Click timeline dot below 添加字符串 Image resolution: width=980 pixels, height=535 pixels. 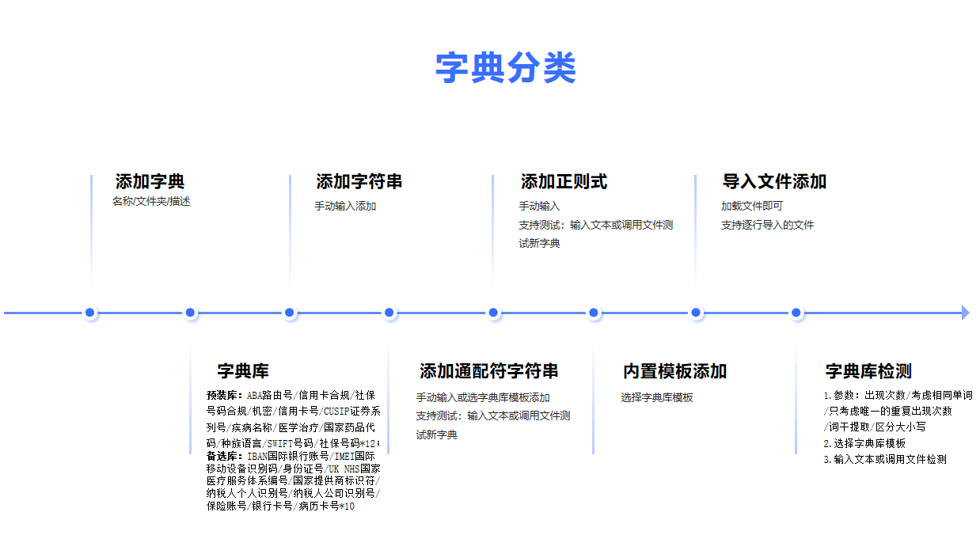tap(290, 313)
